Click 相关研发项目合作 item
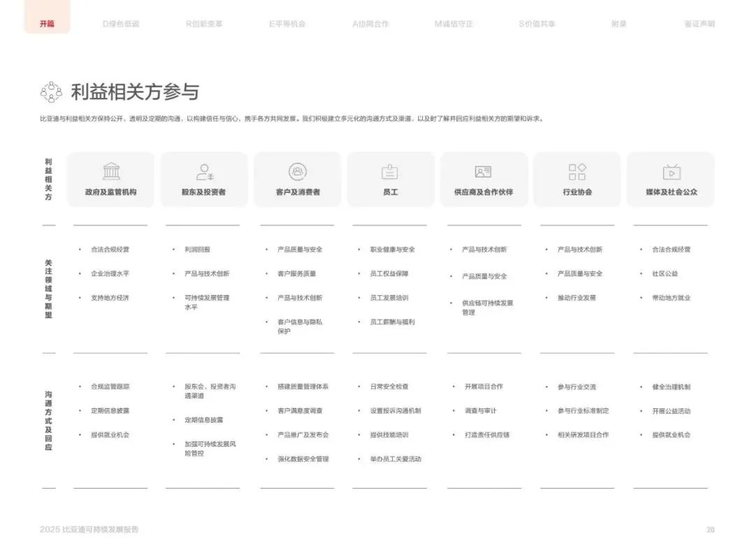This screenshot has height=560, width=755. (x=583, y=435)
